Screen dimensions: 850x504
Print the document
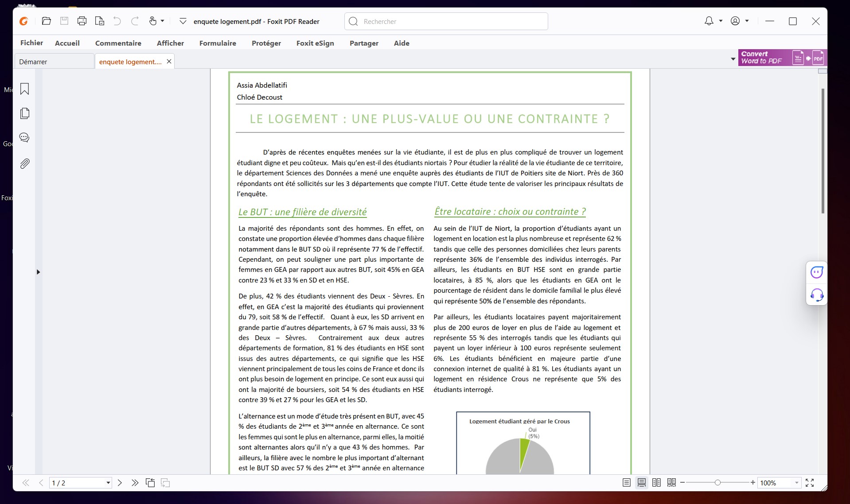[x=82, y=21]
